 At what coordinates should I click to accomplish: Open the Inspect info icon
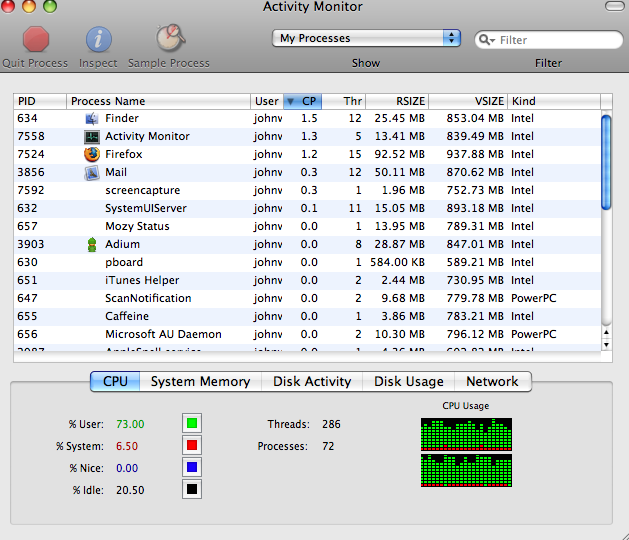pos(98,39)
